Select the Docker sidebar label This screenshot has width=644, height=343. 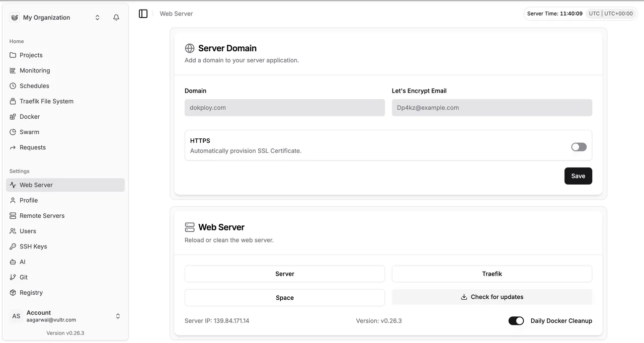coord(30,117)
